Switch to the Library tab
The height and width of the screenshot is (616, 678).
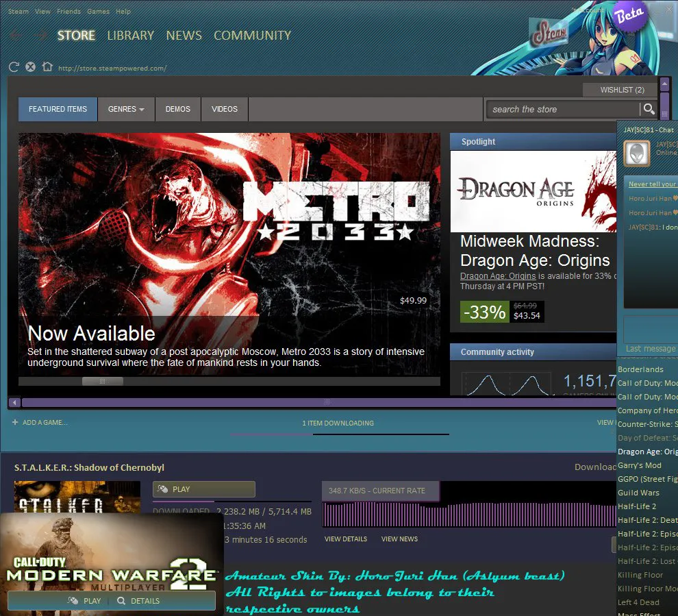[x=130, y=36]
